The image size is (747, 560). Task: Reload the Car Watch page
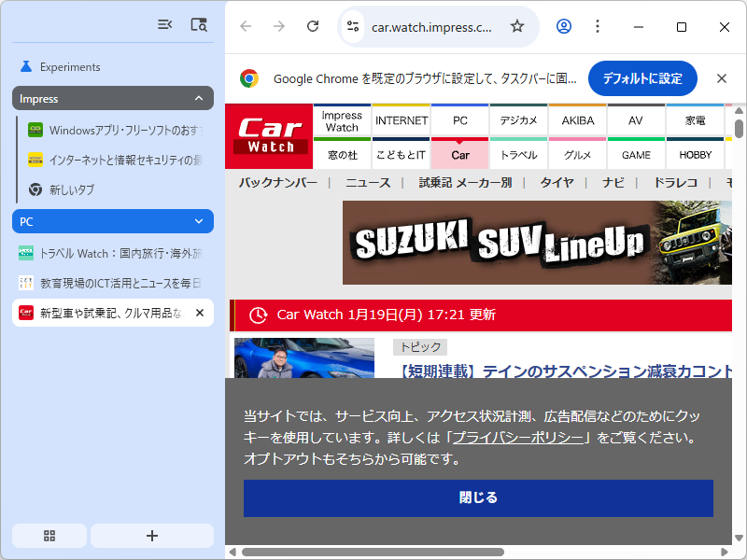click(313, 27)
